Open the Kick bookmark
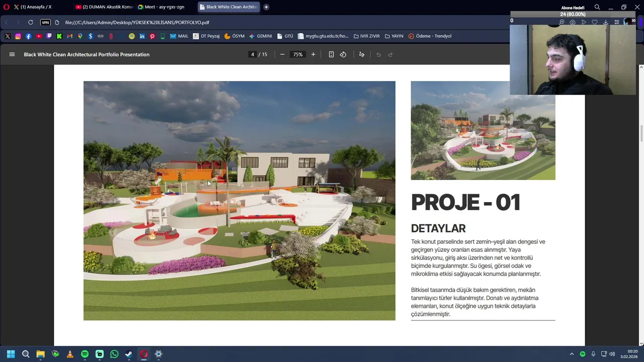This screenshot has height=362, width=644. 59,36
